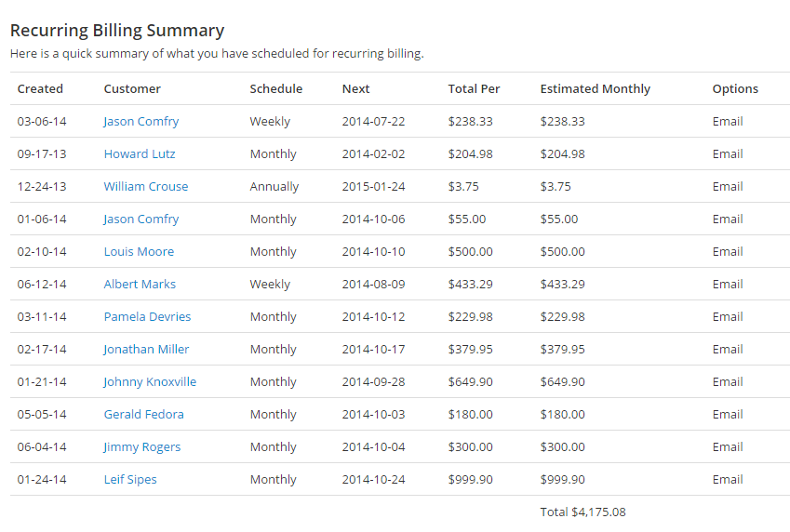
Task: Click Email option for Albert Marks
Action: tap(728, 285)
